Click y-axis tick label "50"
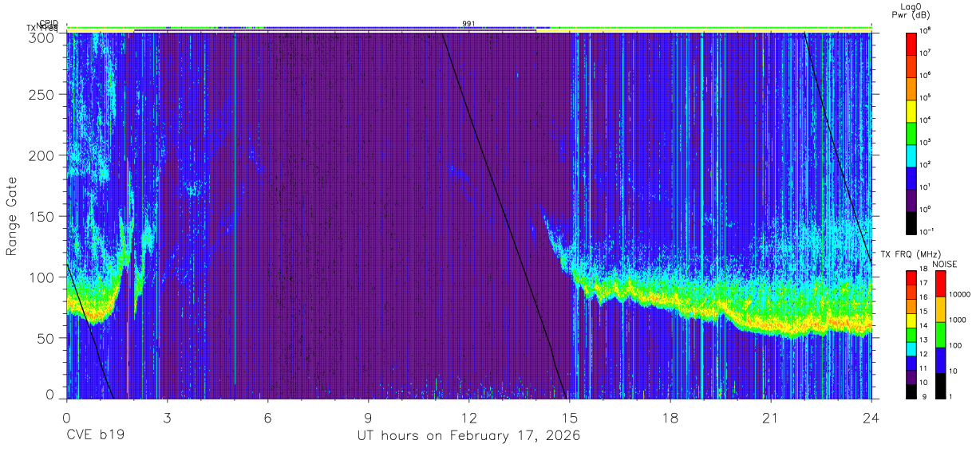The width and height of the screenshot is (980, 452). [x=47, y=338]
